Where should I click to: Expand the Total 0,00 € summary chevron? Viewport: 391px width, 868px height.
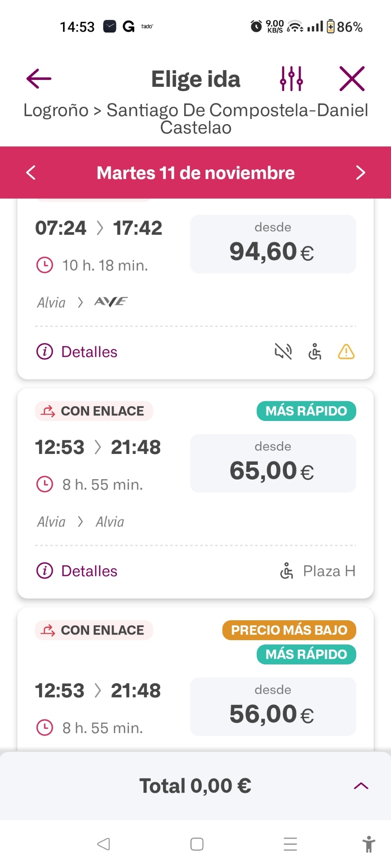click(361, 786)
